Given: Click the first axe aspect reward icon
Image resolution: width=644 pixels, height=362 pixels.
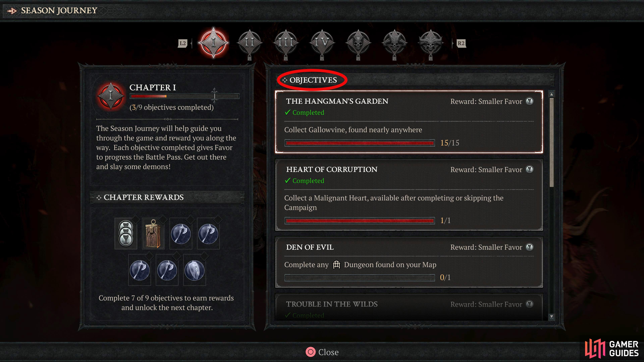Looking at the screenshot, I should pos(181,234).
